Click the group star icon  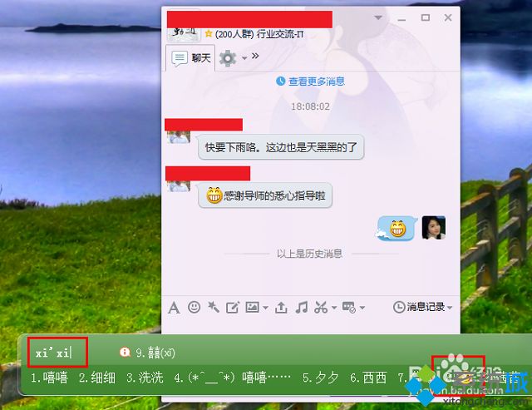pos(209,33)
